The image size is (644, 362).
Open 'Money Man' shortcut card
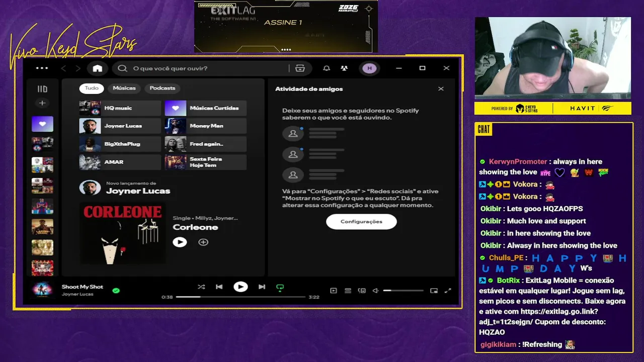click(x=206, y=126)
